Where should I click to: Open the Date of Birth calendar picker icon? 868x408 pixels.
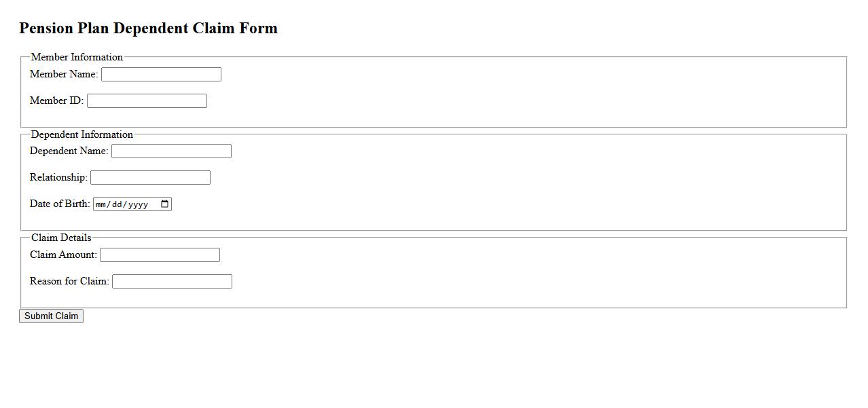coord(164,204)
